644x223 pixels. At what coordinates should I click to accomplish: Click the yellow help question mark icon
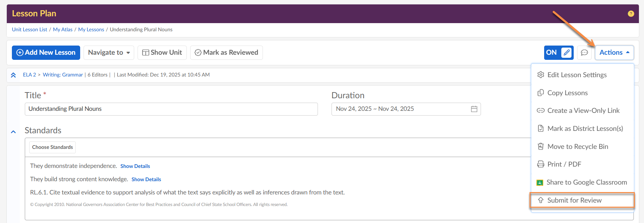[x=631, y=14]
